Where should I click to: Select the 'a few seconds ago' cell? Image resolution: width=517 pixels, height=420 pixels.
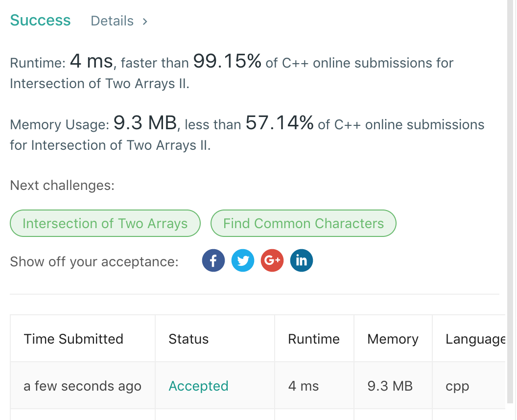pos(82,386)
